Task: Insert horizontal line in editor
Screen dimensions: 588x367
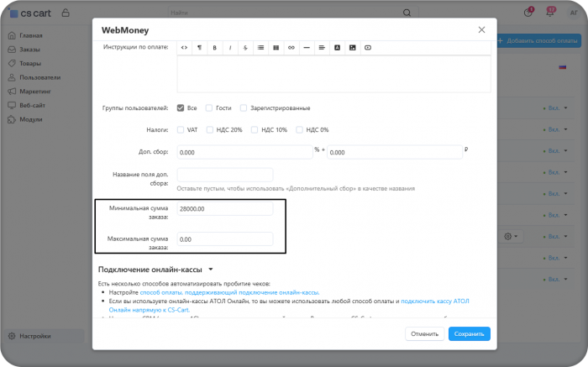Action: click(x=307, y=48)
